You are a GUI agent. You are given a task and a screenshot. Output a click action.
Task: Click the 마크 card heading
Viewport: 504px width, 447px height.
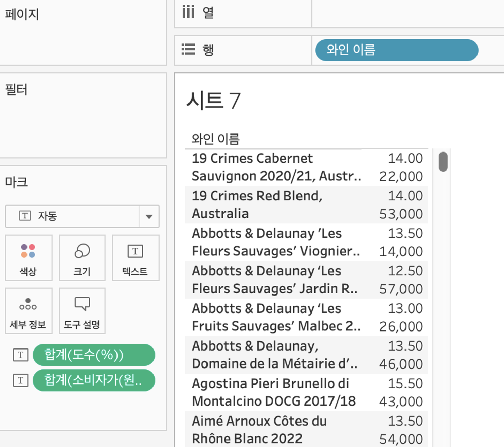tap(16, 182)
